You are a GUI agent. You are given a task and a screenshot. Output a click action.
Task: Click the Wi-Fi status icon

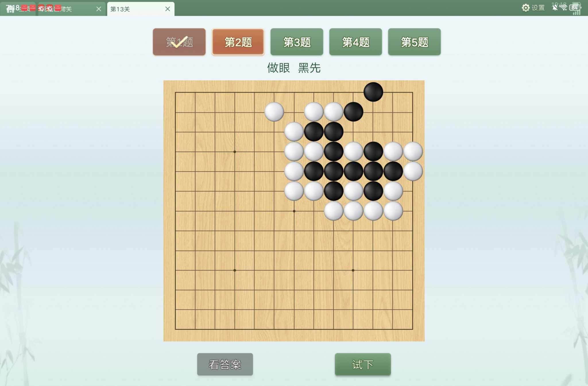(x=564, y=7)
